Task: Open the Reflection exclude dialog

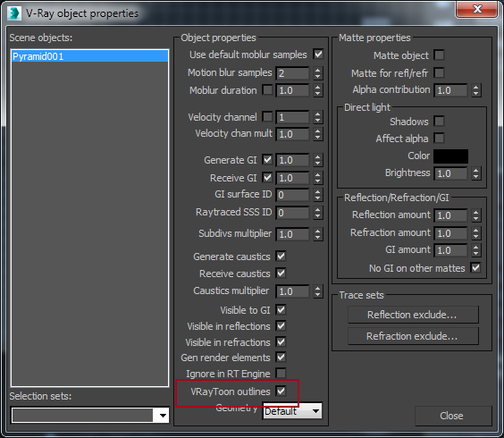Action: 413,315
